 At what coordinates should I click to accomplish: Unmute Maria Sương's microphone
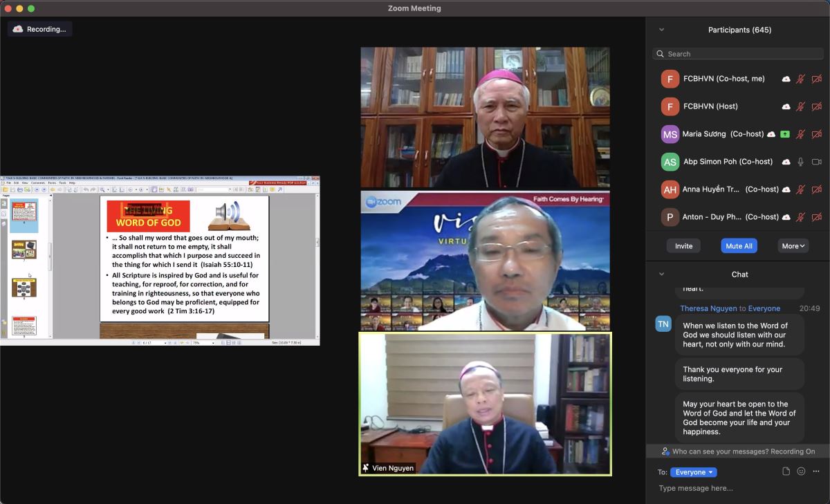[801, 134]
